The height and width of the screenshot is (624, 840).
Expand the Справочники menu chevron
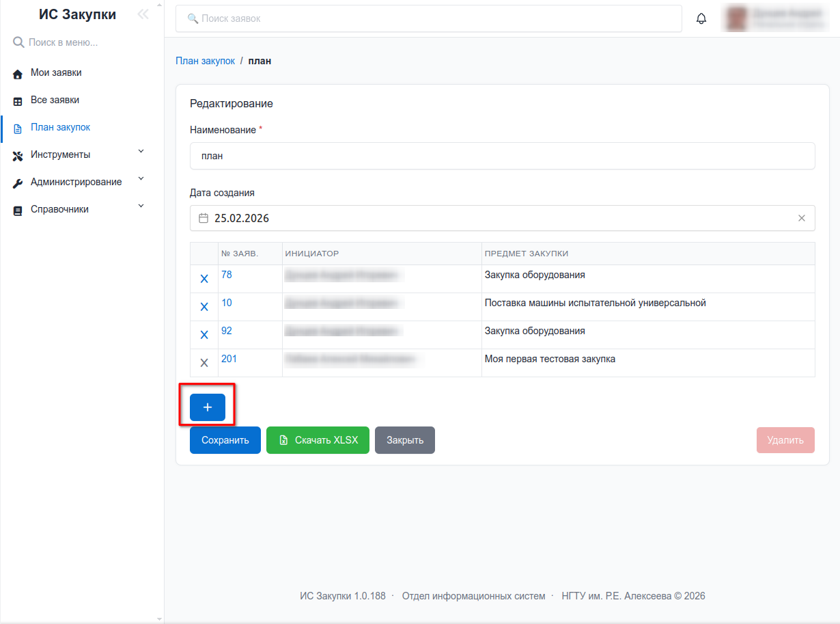tap(141, 206)
